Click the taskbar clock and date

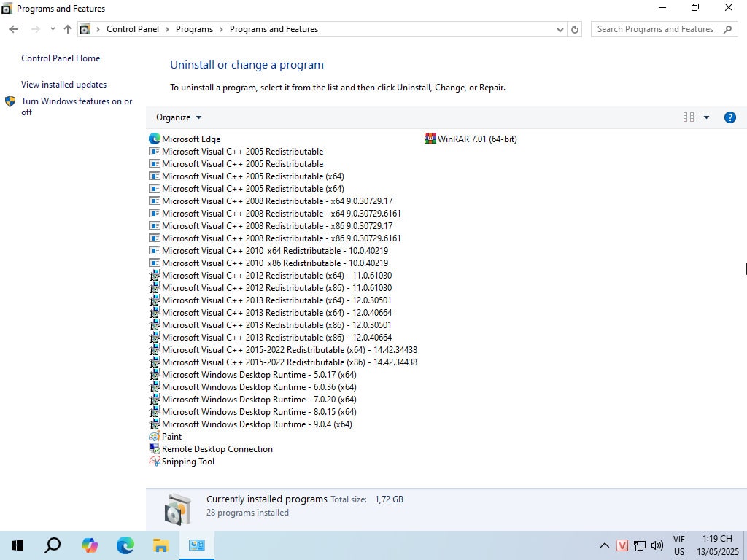[x=718, y=545]
